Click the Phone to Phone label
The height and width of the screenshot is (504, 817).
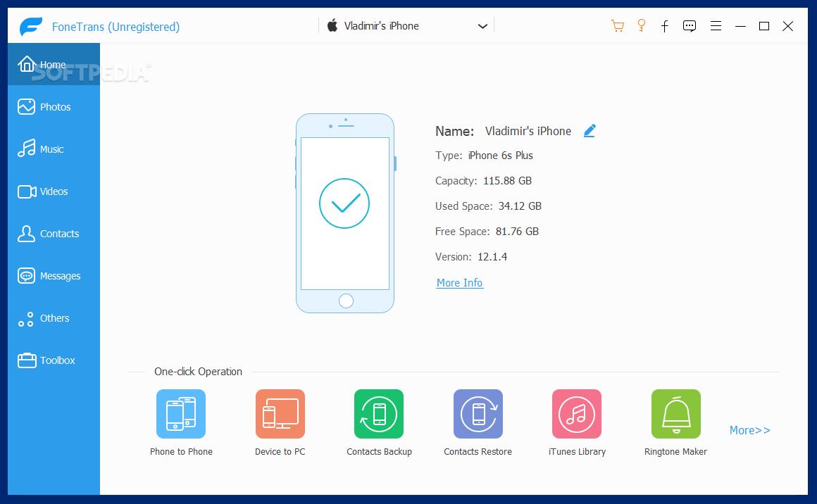click(181, 451)
